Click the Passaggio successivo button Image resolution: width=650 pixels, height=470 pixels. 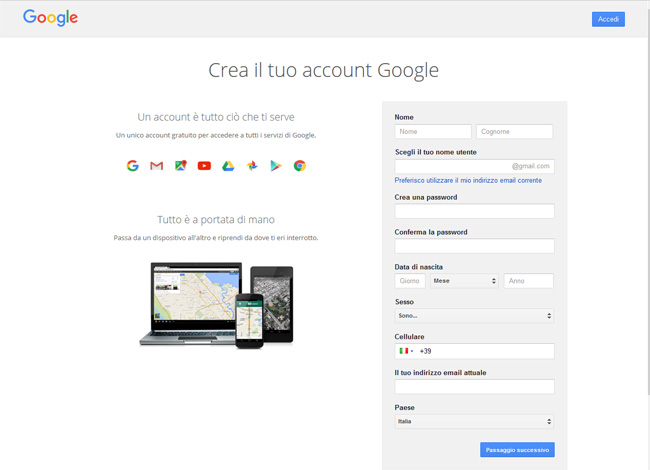517,450
